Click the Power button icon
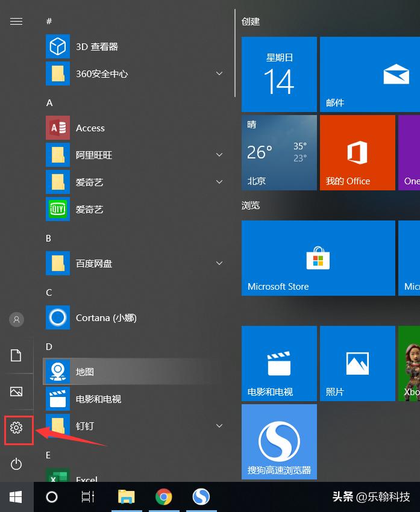Viewport: 420px width, 512px height. click(x=16, y=464)
